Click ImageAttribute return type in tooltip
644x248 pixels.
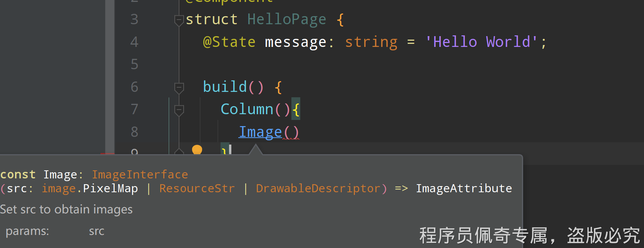pyautogui.click(x=464, y=188)
